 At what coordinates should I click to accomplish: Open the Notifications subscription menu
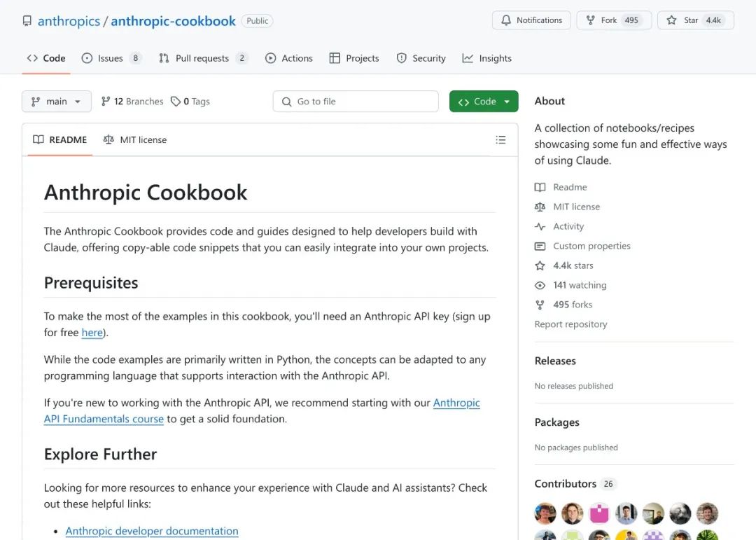[531, 20]
